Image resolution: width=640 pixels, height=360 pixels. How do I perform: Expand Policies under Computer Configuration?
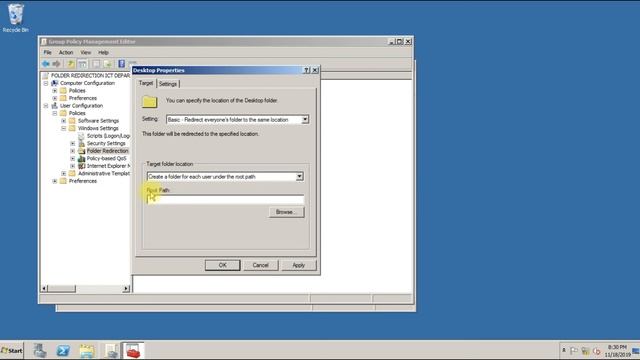[x=55, y=91]
